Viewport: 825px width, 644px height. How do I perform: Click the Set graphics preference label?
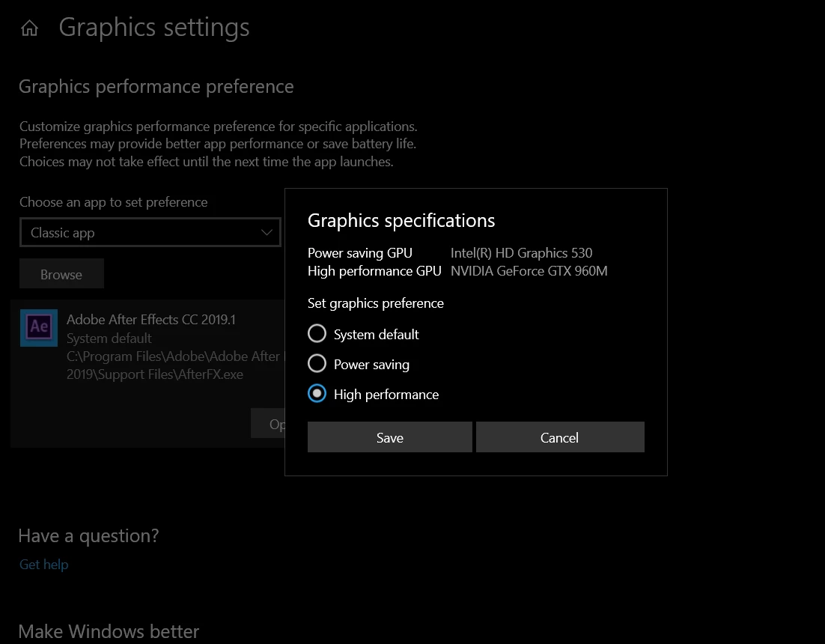click(x=376, y=303)
